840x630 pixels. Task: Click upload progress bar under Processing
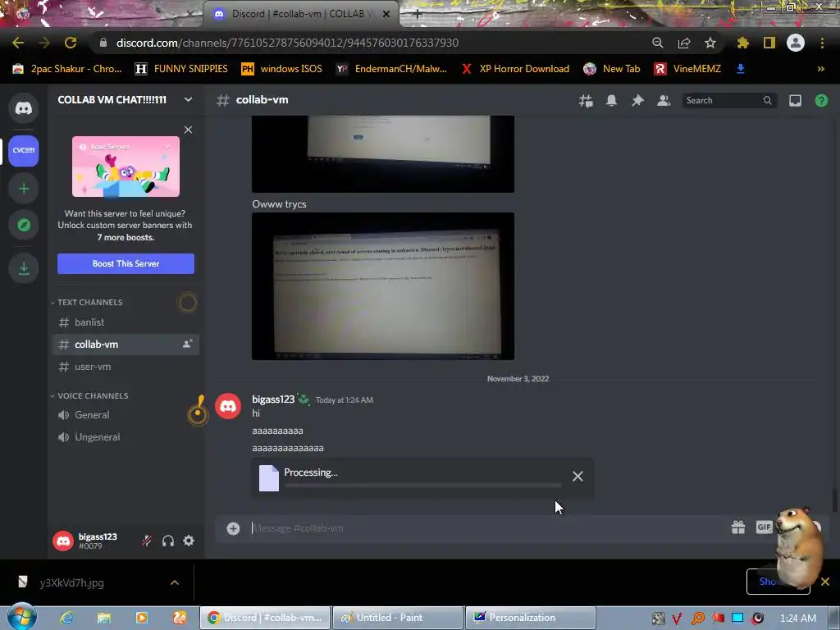[423, 486]
